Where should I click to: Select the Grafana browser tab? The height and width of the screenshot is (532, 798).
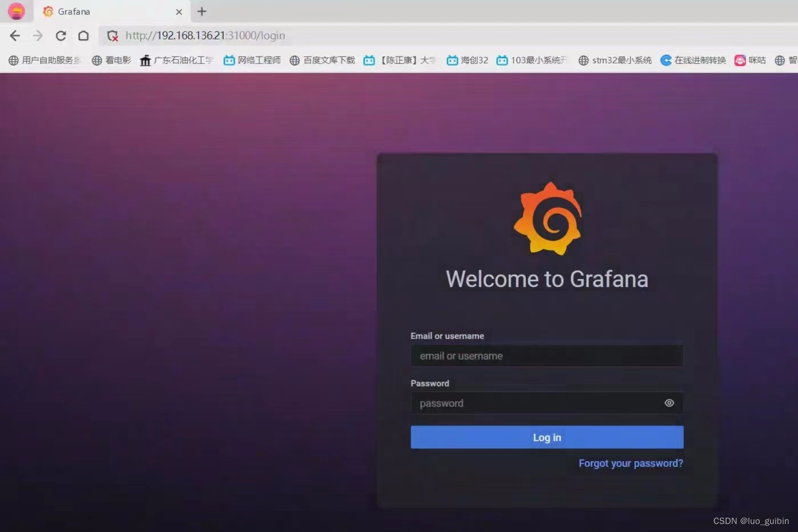[111, 11]
